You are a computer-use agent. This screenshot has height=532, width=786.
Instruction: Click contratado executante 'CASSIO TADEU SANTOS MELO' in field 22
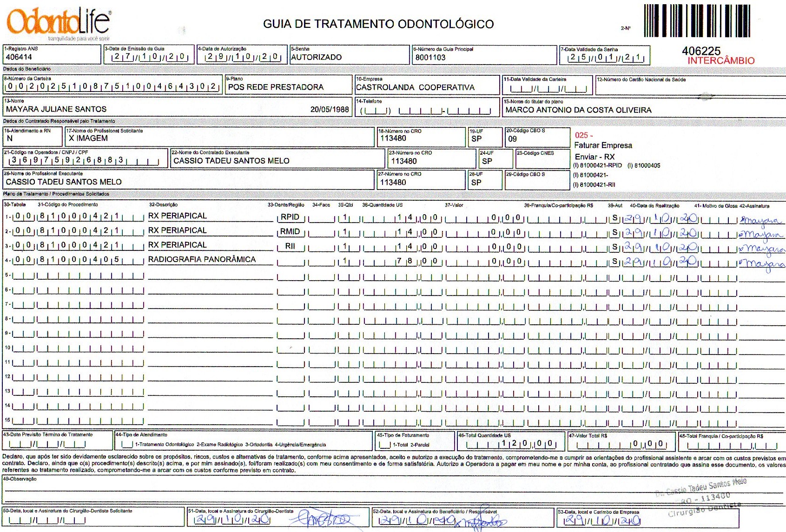click(231, 161)
